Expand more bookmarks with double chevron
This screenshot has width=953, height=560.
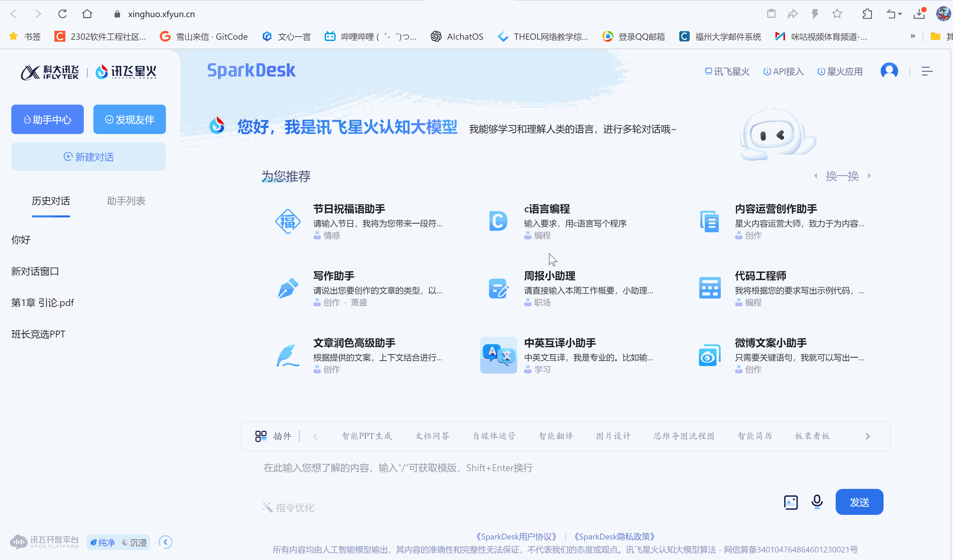coord(913,36)
